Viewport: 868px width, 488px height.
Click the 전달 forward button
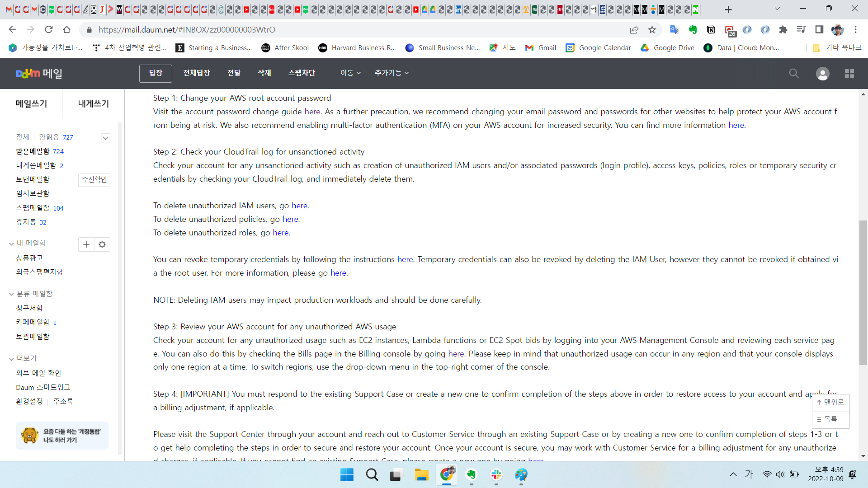coord(234,73)
